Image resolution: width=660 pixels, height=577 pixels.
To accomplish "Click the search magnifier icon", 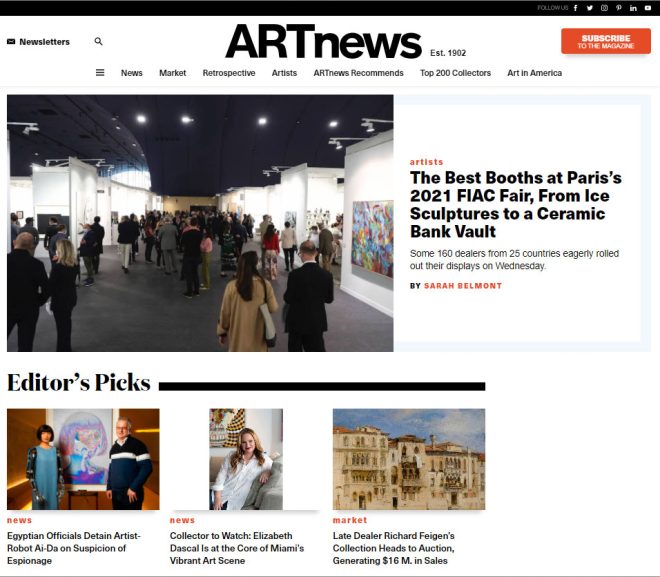I will click(98, 41).
